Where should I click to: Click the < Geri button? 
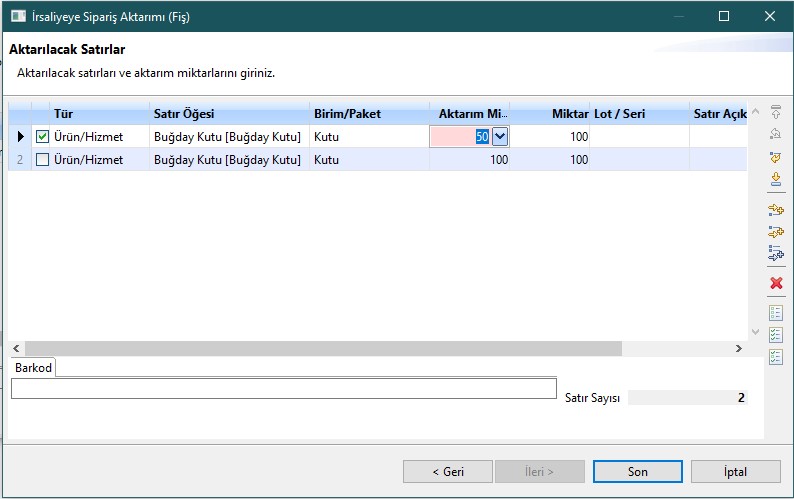coord(448,472)
